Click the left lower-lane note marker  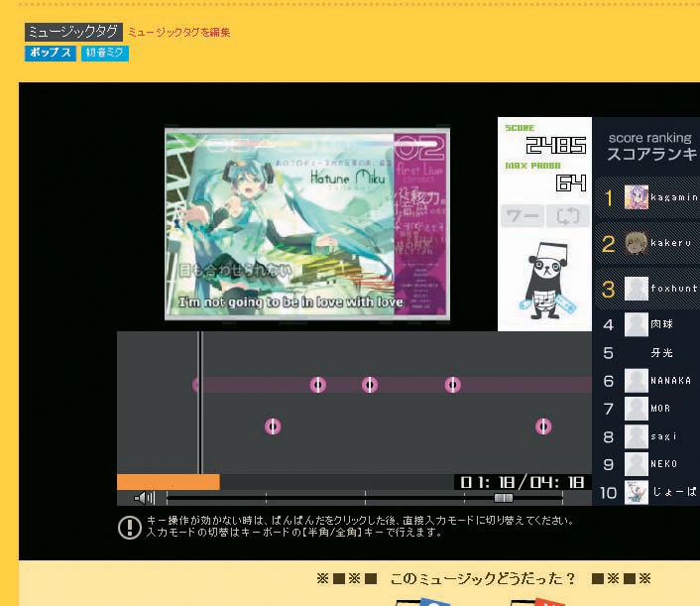[x=273, y=426]
